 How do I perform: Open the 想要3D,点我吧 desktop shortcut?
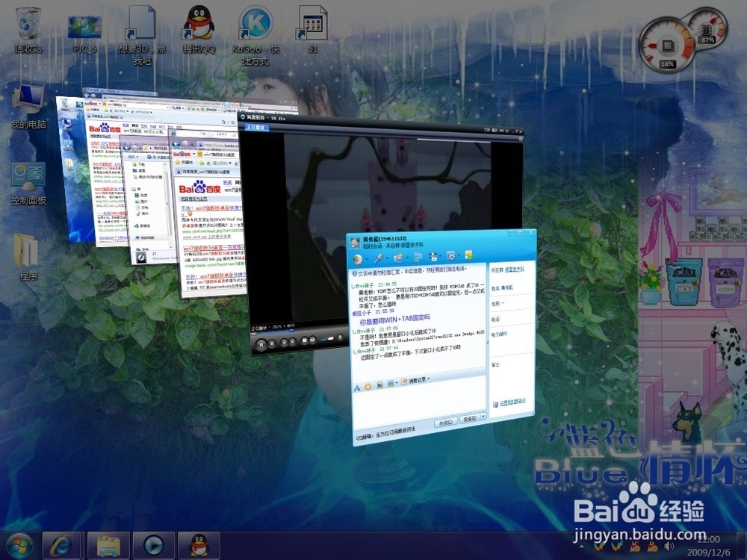click(142, 34)
